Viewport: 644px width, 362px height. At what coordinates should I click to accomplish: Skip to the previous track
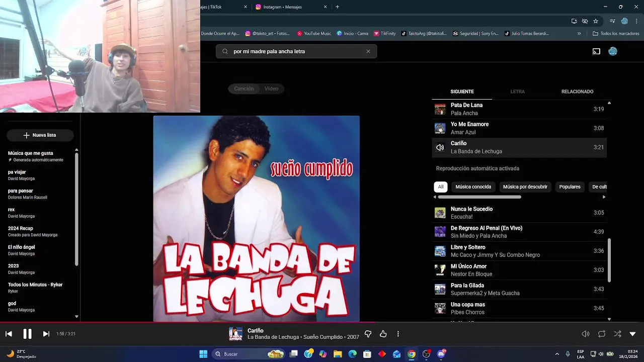point(9,334)
